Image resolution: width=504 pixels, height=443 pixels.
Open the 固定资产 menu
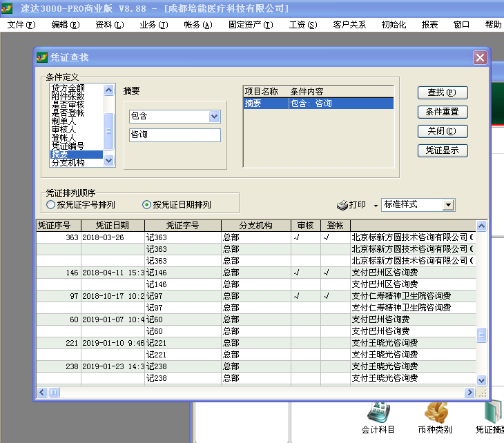point(250,25)
